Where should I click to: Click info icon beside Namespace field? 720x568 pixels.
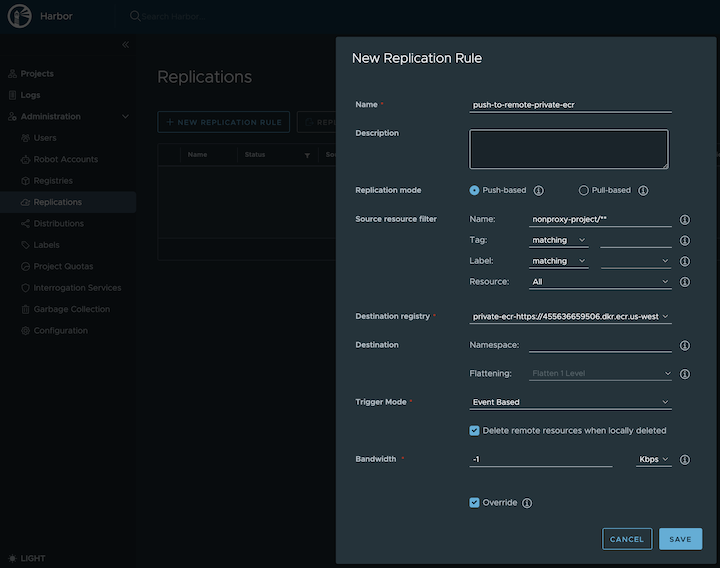click(685, 345)
